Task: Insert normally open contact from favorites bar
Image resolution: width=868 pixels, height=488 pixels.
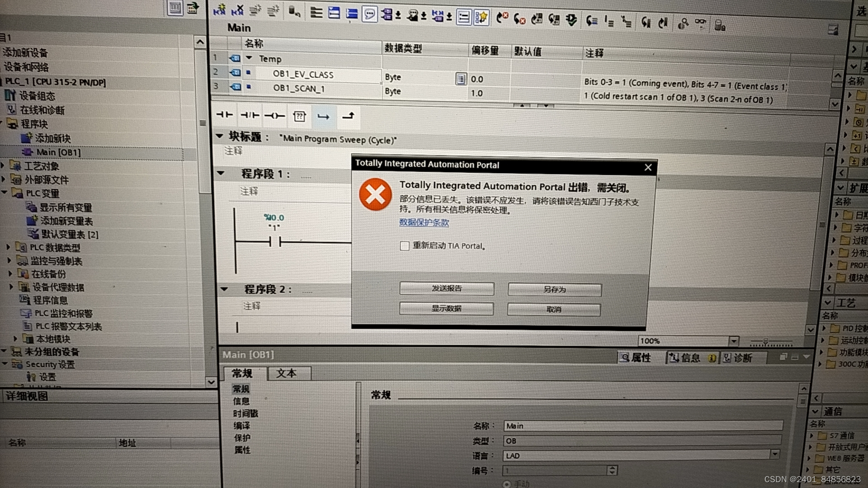Action: [224, 116]
